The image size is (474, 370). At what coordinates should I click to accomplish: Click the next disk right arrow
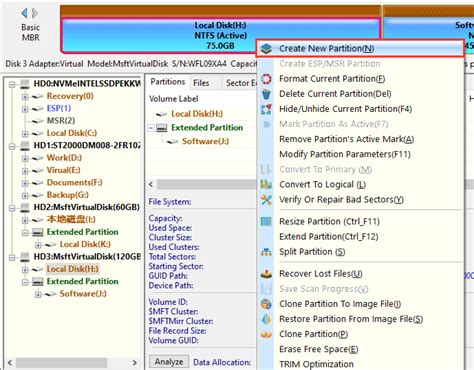pyautogui.click(x=35, y=13)
